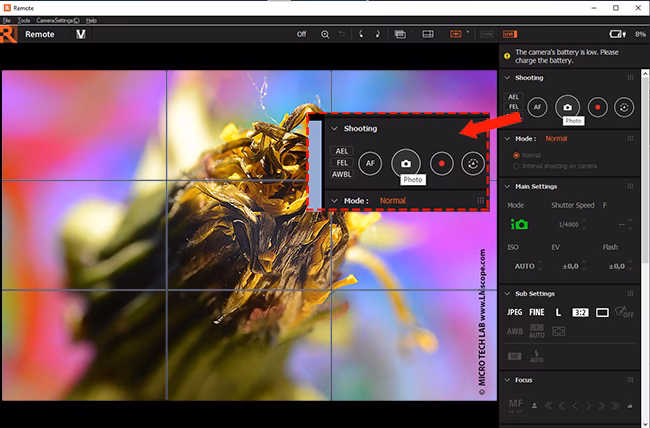Toggle the FEL flash lock
650x428 pixels.
(514, 107)
